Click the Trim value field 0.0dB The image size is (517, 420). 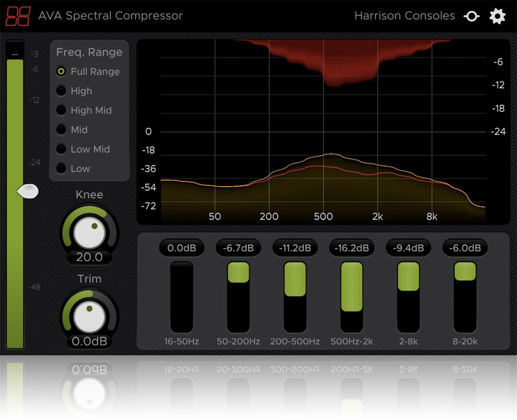89,341
